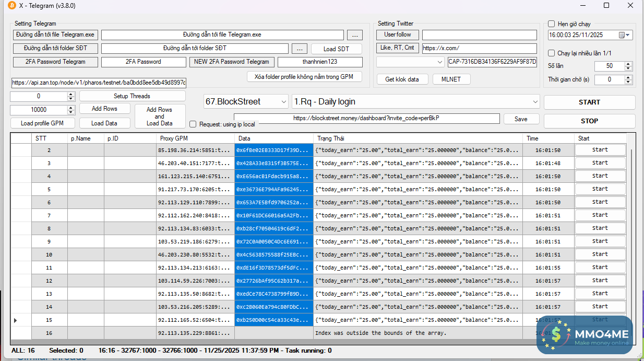This screenshot has width=644, height=361.
Task: Click the api.zan.top node URL field
Action: click(99, 83)
